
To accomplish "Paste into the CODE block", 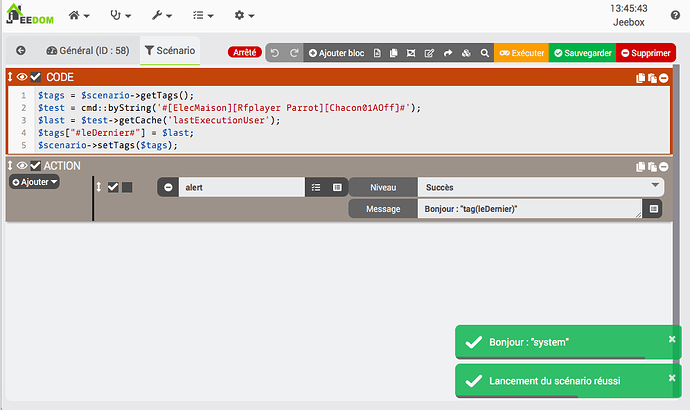I will [652, 78].
